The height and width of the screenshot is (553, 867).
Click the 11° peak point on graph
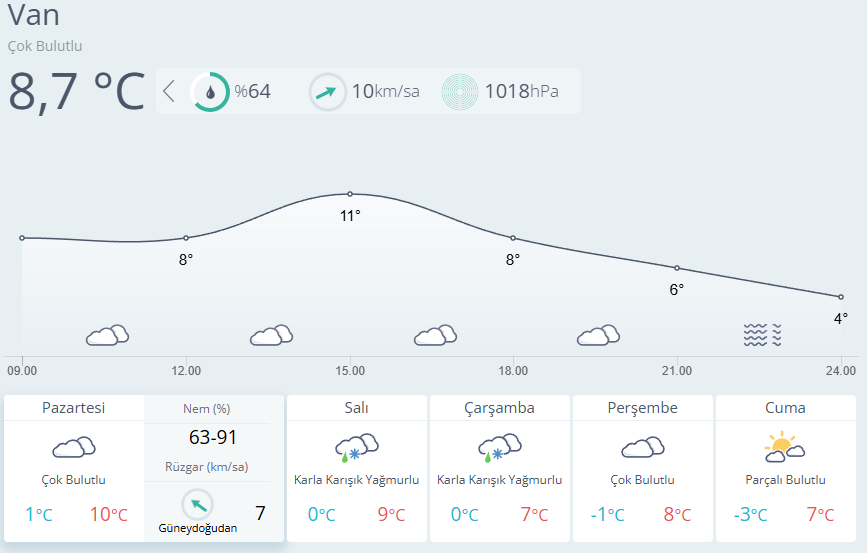350,194
